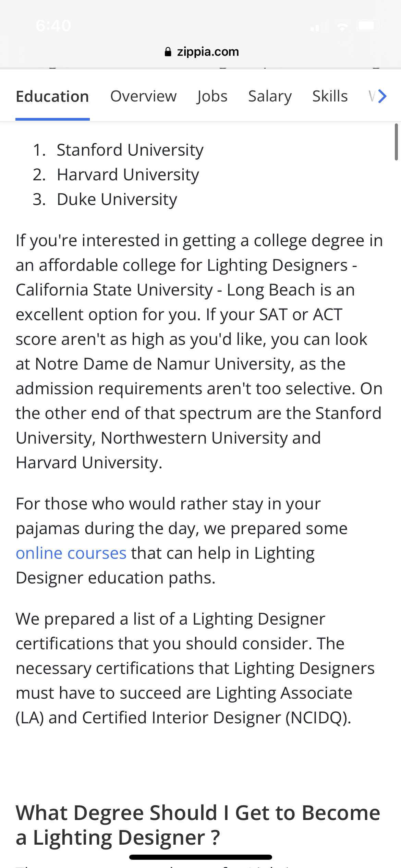Tap Duke University list item
This screenshot has width=401, height=868.
tap(117, 200)
